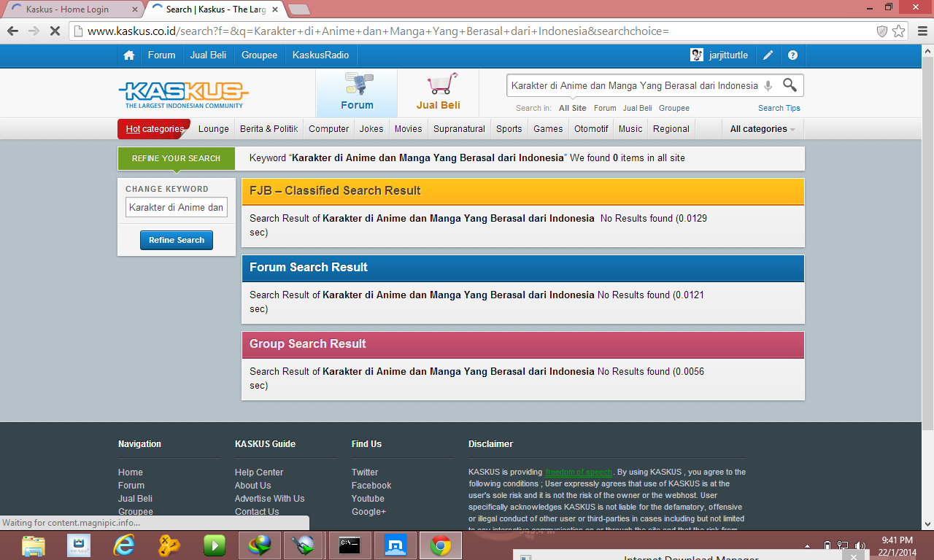This screenshot has width=934, height=560.
Task: Click the Chrome forward arrow
Action: [x=34, y=31]
